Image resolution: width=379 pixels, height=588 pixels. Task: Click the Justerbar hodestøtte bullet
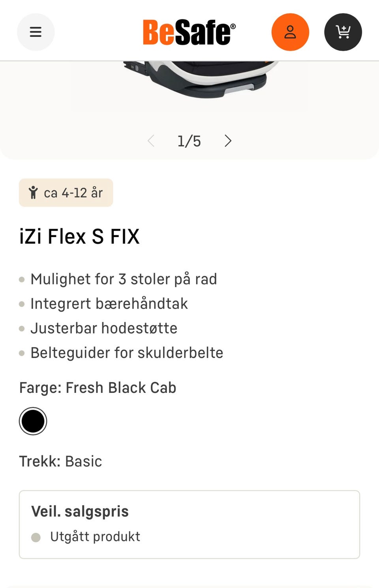104,328
